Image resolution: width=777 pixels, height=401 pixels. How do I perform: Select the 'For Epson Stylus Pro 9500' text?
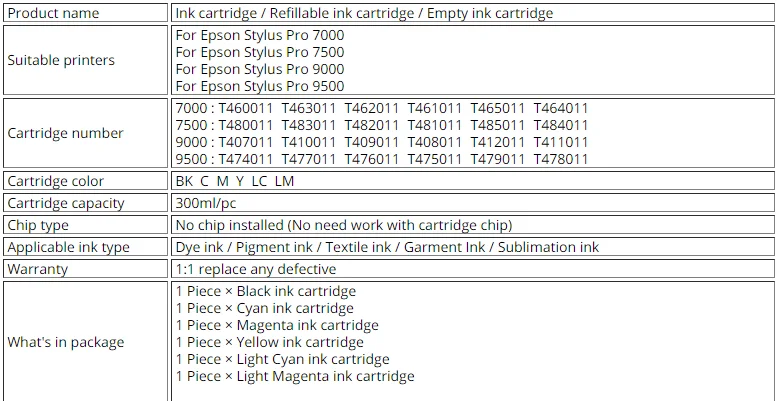tap(259, 86)
